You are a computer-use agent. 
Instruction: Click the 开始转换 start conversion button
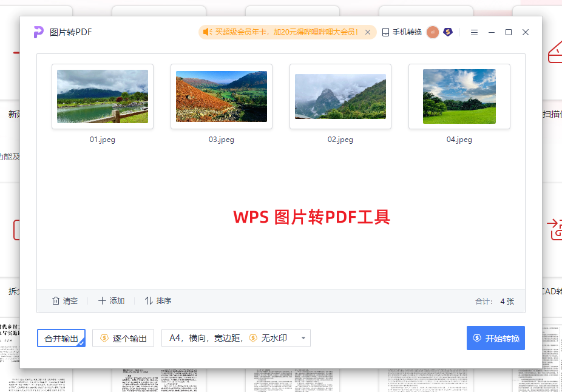(x=496, y=338)
